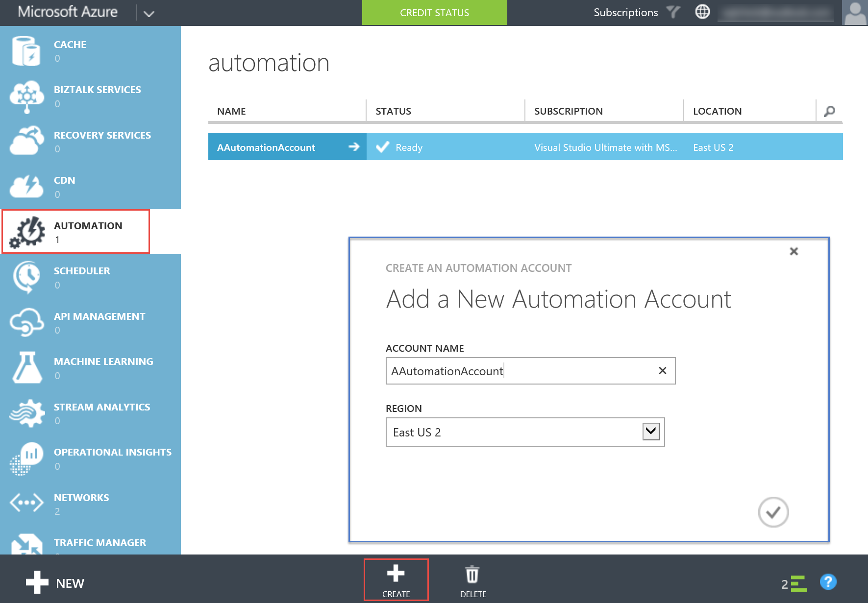The width and height of the screenshot is (868, 603).
Task: Open the help question mark icon
Action: tap(828, 582)
